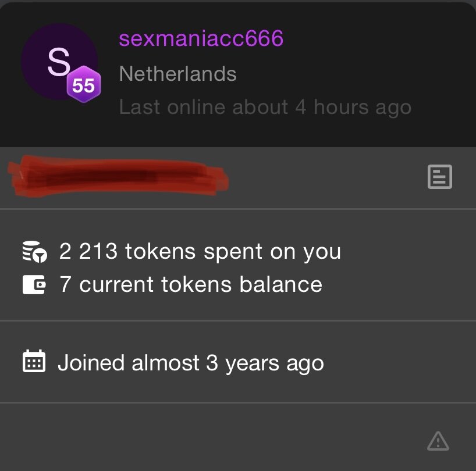Open the user notes icon

point(439,177)
